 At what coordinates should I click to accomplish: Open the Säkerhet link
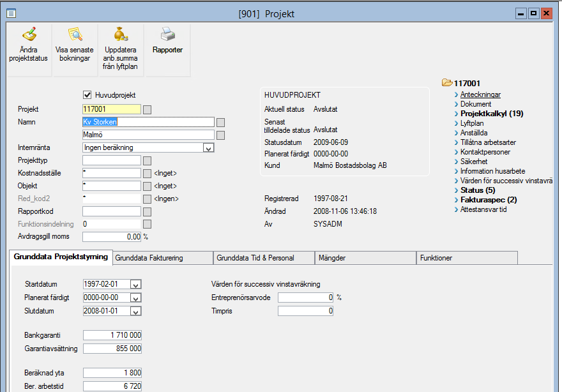pos(474,162)
